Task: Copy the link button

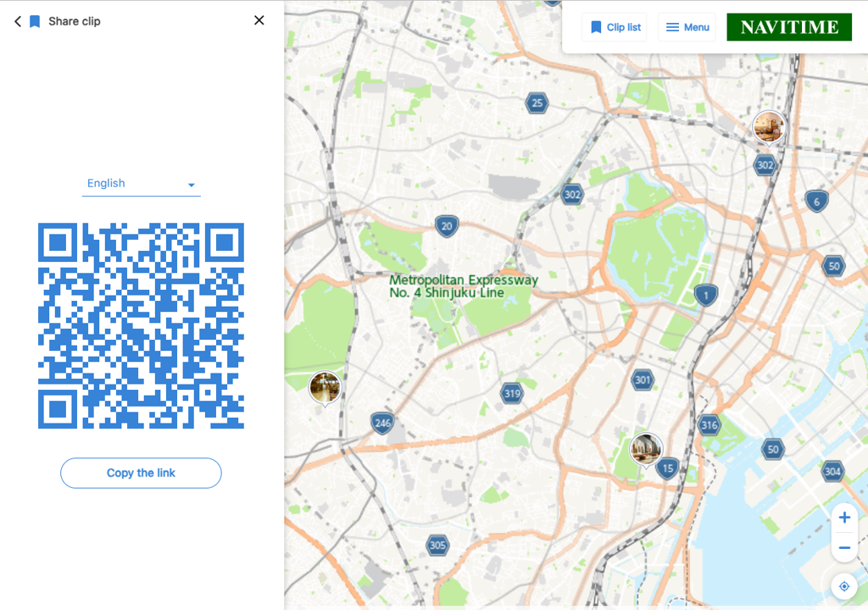Action: tap(142, 474)
